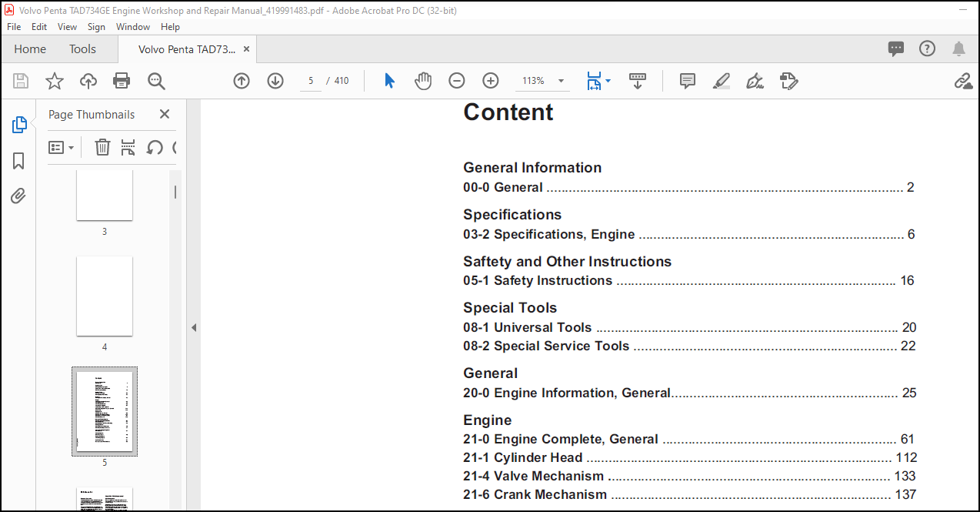The width and height of the screenshot is (980, 512).
Task: Click the 20-0 Engine Information, General entry
Action: click(x=689, y=393)
